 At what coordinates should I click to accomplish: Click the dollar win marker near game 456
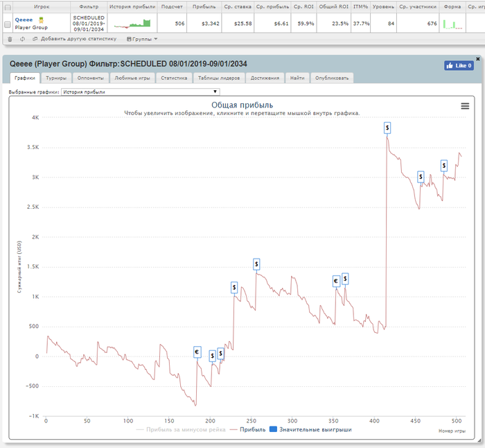point(421,177)
